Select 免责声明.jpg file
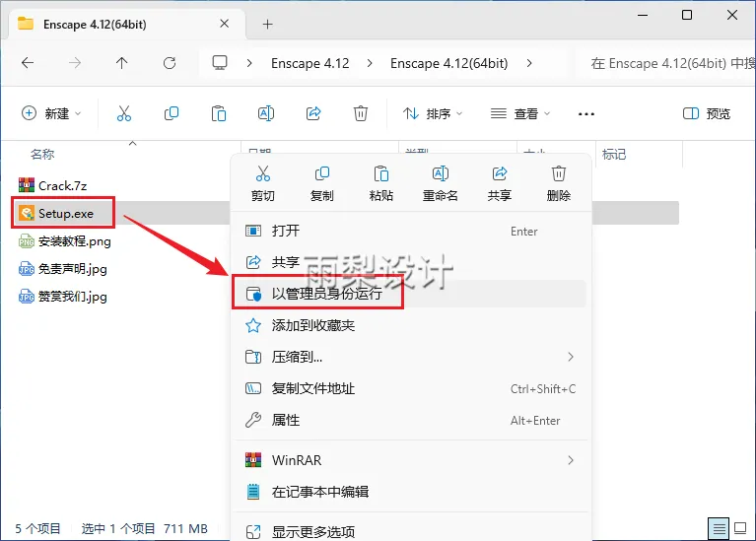Screen dimensions: 756x541 click(x=63, y=269)
